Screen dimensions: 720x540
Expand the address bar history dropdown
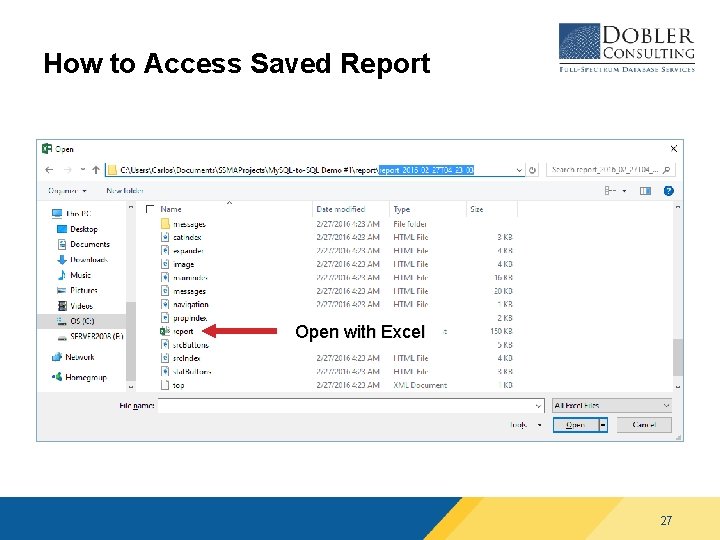519,170
